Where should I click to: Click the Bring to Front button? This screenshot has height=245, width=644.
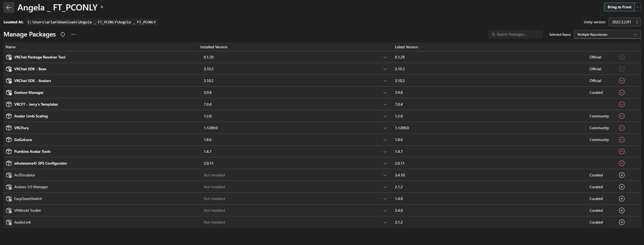(x=620, y=7)
